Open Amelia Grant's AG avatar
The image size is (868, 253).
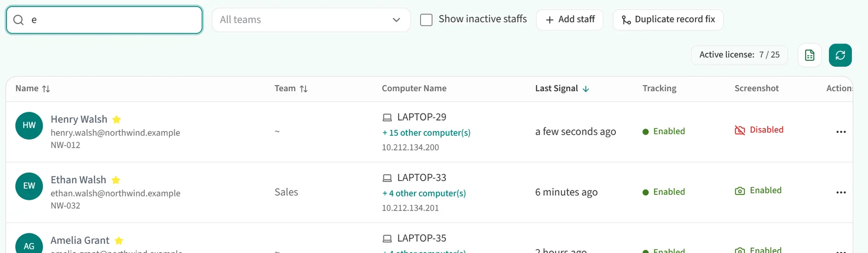[29, 244]
